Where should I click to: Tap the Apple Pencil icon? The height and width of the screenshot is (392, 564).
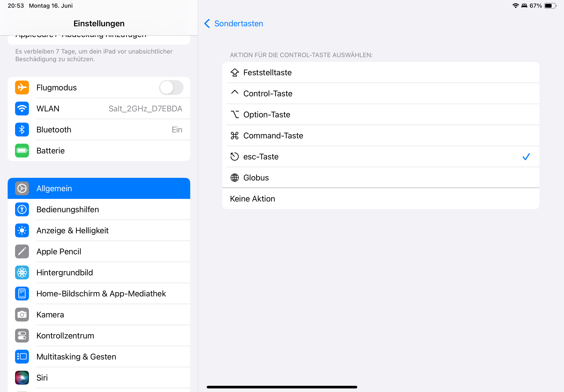[22, 251]
